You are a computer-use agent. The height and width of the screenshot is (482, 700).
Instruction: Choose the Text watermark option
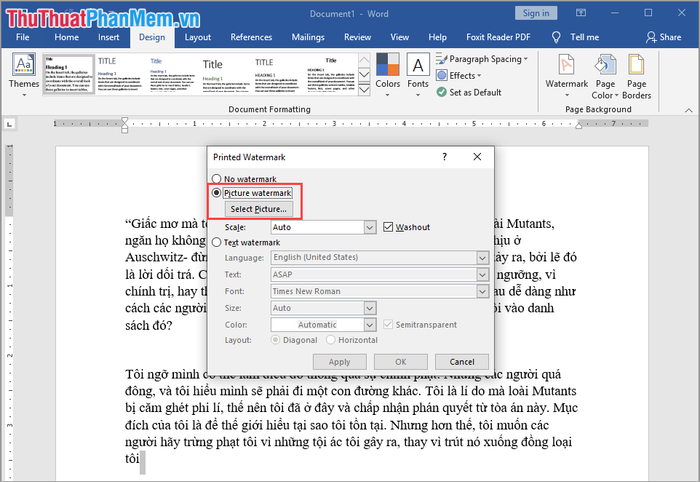pyautogui.click(x=216, y=242)
